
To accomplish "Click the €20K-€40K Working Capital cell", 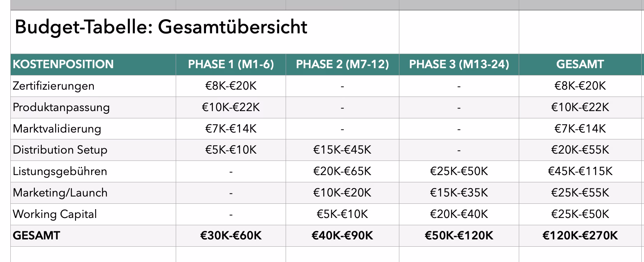I will [x=459, y=214].
